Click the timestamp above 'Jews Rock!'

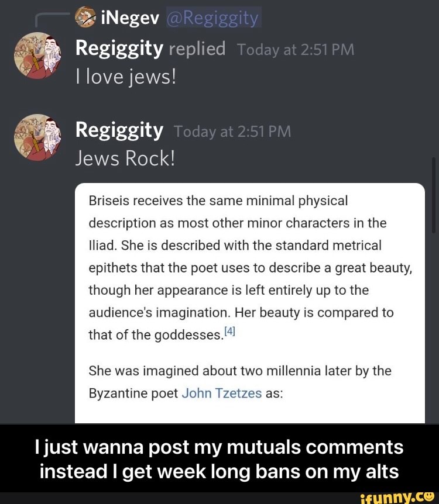click(x=232, y=132)
